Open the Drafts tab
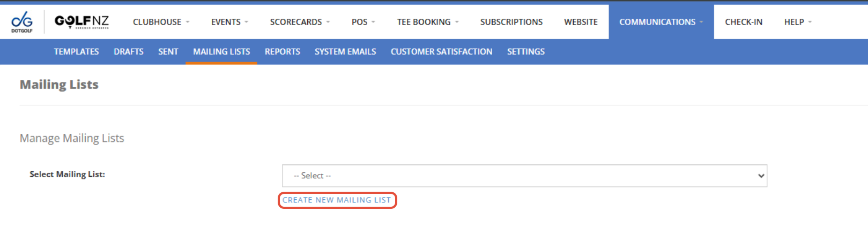 pos(129,51)
